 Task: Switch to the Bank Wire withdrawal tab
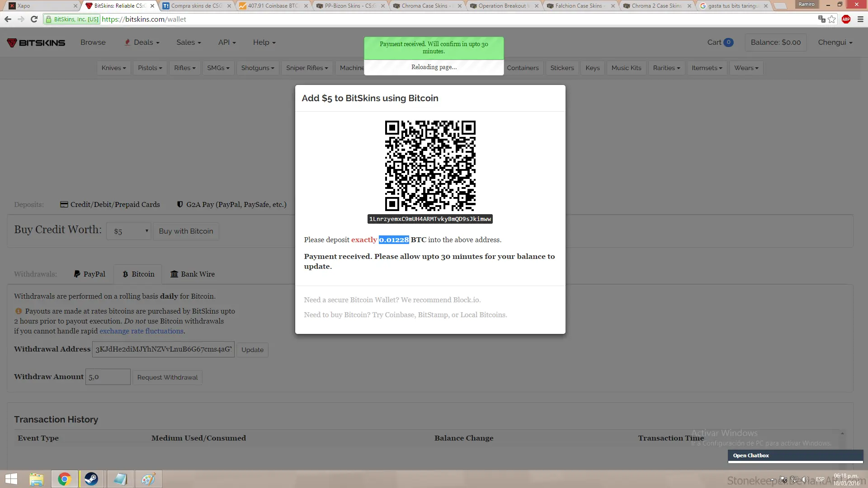[x=192, y=274]
